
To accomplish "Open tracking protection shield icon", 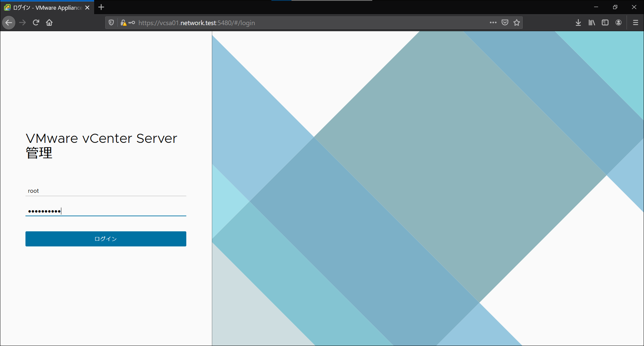I will 111,23.
